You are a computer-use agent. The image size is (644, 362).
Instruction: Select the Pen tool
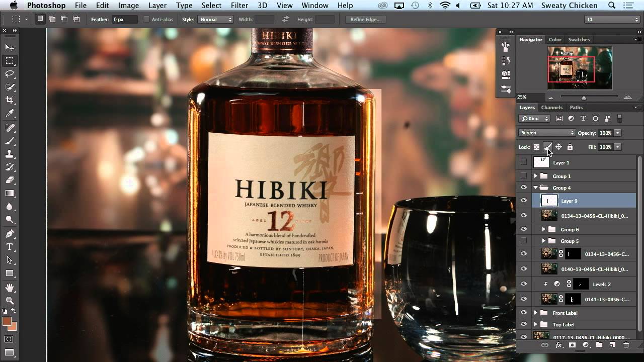pyautogui.click(x=10, y=234)
